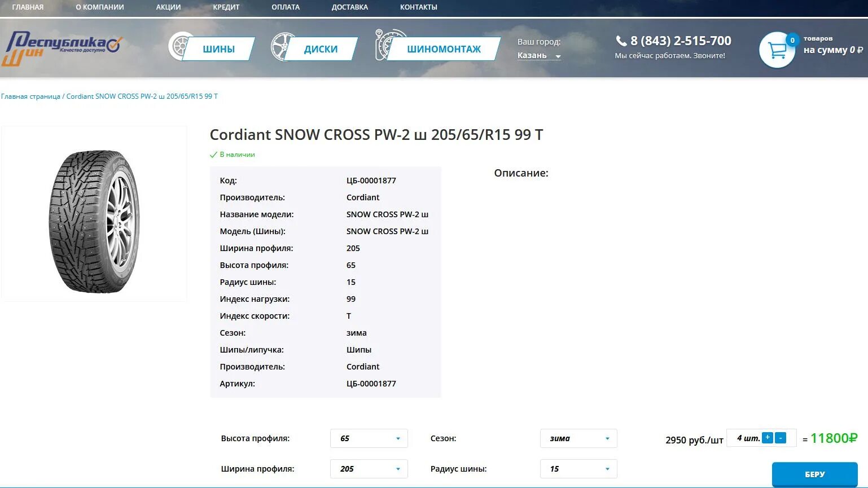868x488 pixels.
Task: Click the product title heading
Action: point(376,135)
